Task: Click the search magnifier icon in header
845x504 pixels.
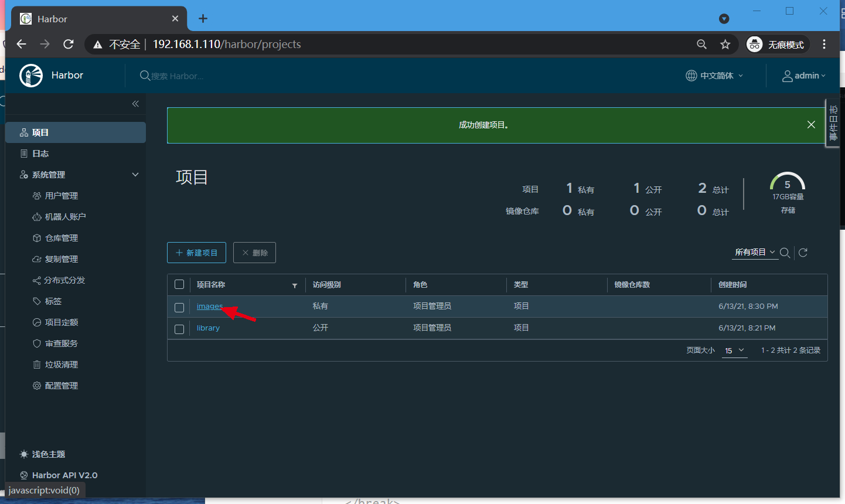Action: click(x=145, y=76)
